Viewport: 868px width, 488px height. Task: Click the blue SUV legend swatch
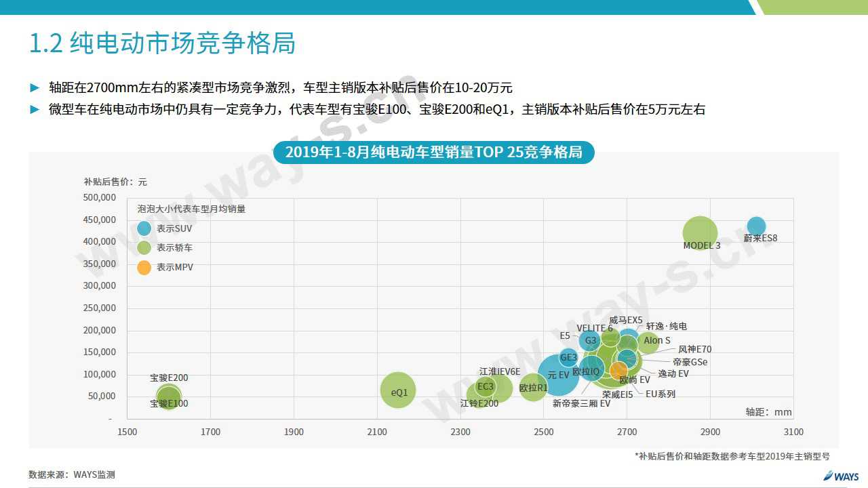click(x=144, y=228)
